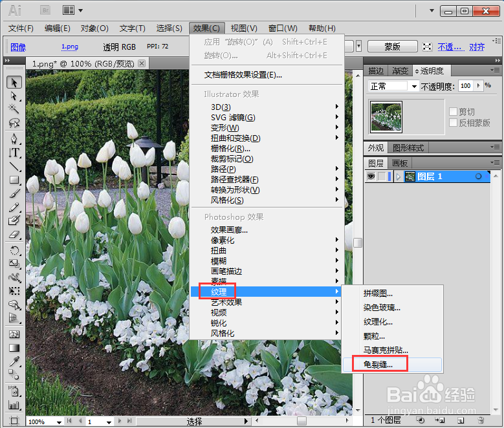
Task: Select the Mesh tool
Action: point(14,334)
